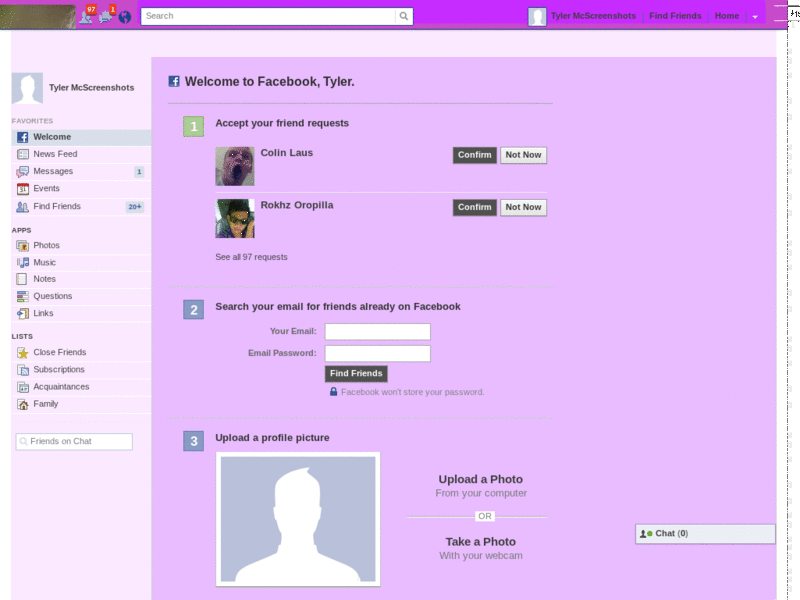Click the blank profile picture placeholder
This screenshot has height=600, width=800.
click(x=298, y=519)
